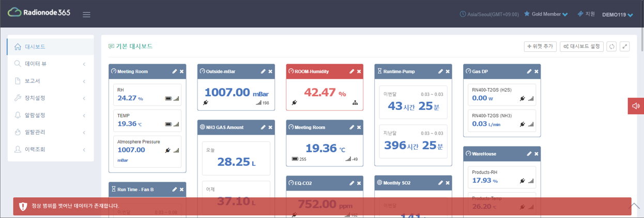Image resolution: width=644 pixels, height=218 pixels.
Task: Select 대시보드 in sidebar
Action: click(51, 47)
